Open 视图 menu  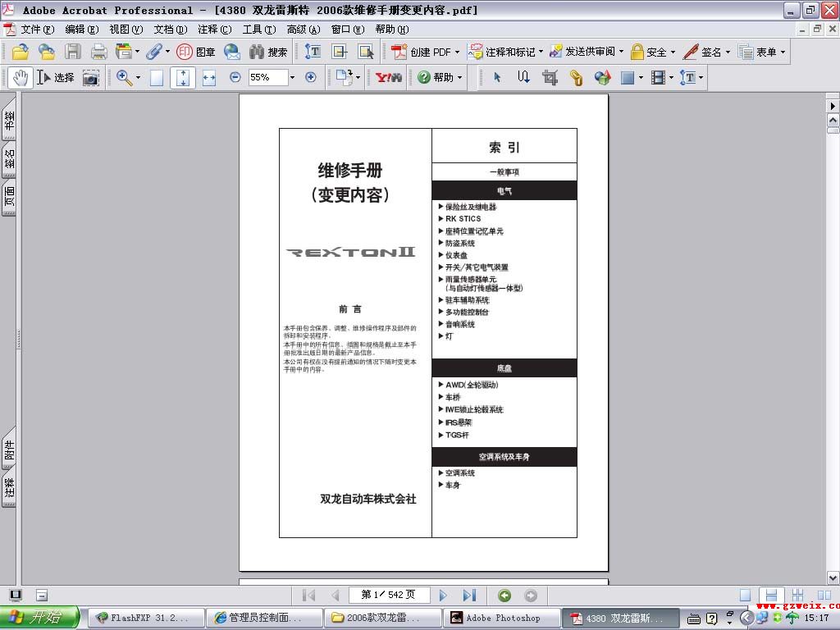tap(126, 30)
